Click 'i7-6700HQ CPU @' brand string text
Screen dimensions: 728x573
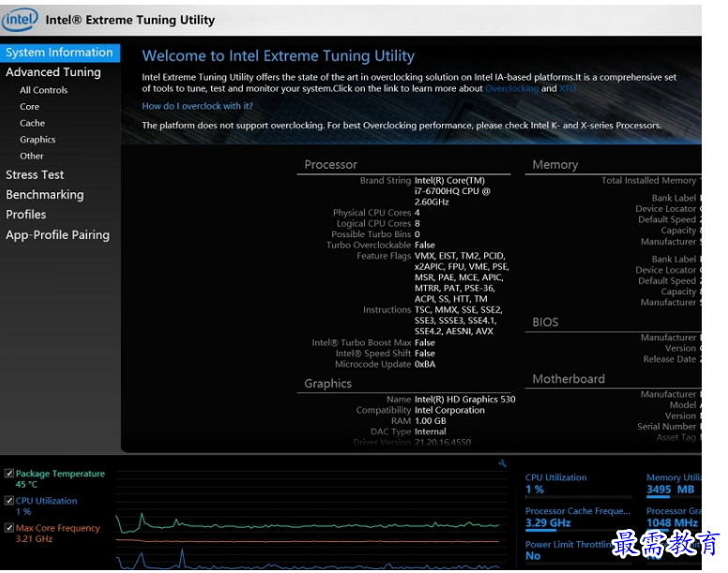(x=452, y=191)
